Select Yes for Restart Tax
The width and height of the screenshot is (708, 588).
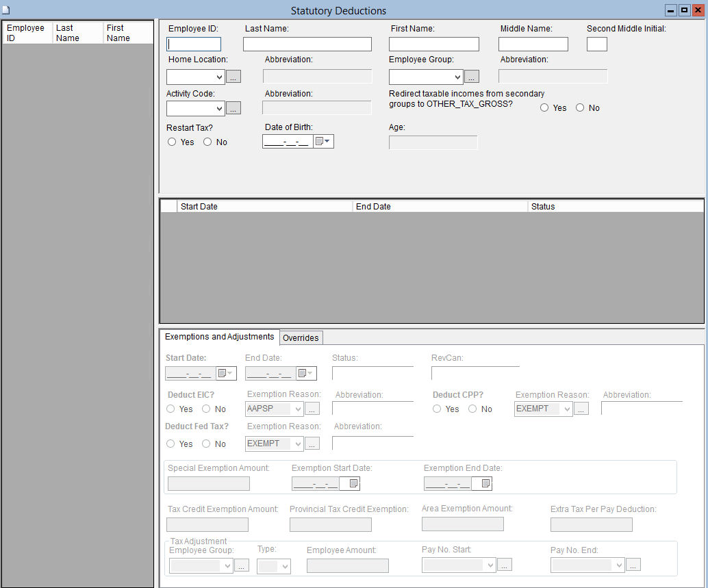pos(172,142)
